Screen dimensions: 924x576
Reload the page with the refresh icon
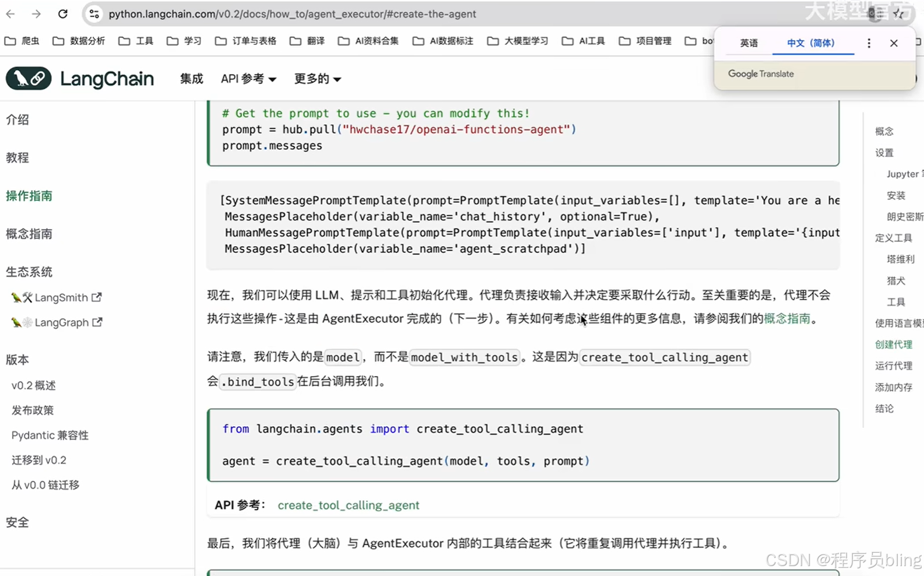(63, 13)
